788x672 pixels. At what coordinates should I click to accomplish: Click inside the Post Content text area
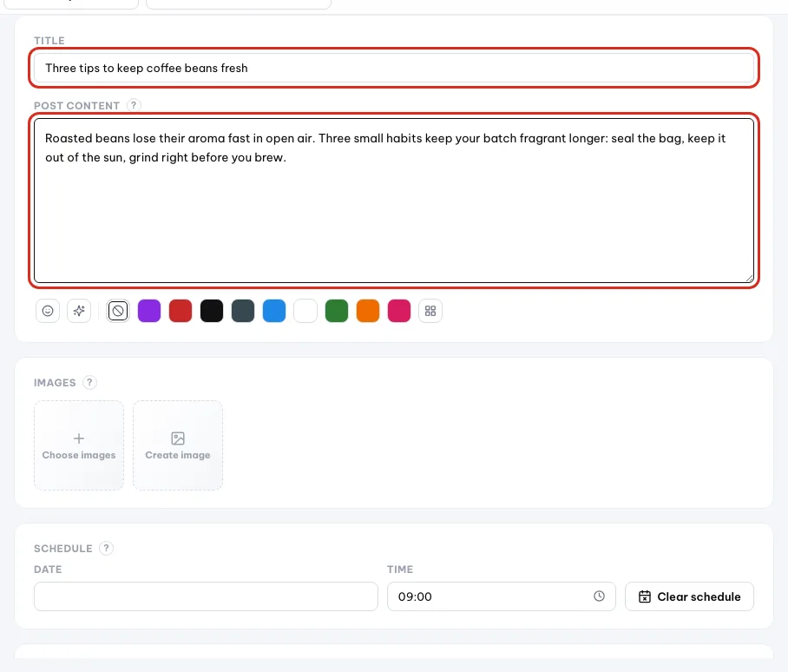tap(394, 201)
